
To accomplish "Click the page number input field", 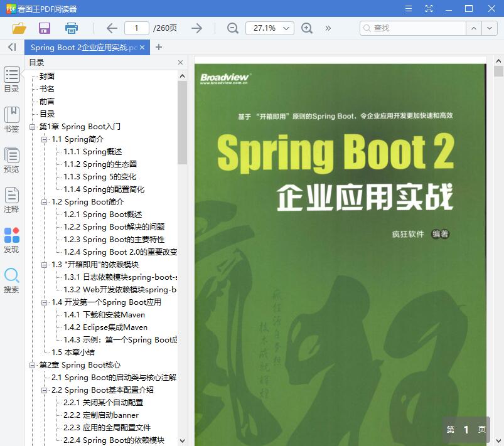I will (137, 28).
